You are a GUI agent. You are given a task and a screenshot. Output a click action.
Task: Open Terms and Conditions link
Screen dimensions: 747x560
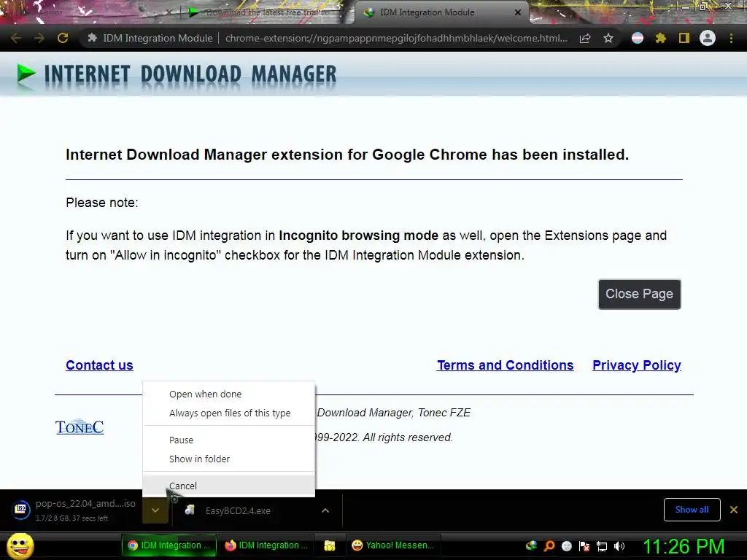506,365
